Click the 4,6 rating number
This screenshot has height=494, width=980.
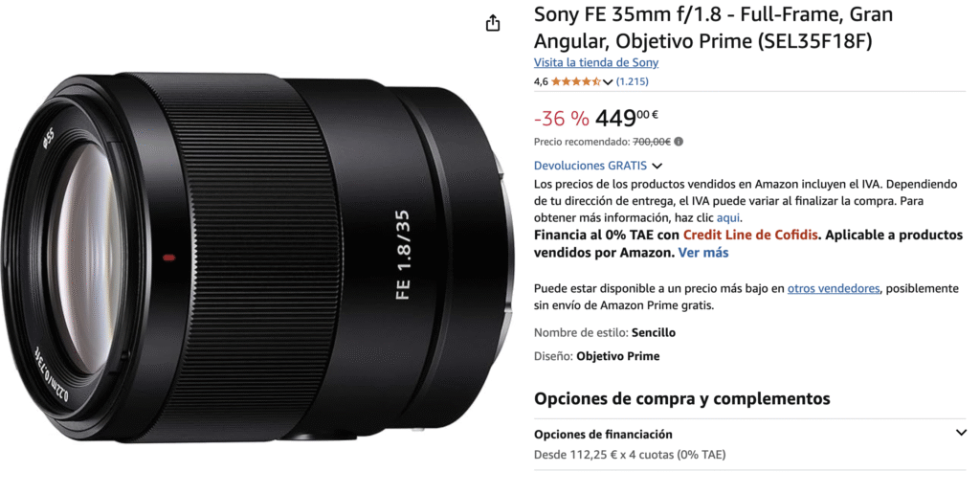541,81
